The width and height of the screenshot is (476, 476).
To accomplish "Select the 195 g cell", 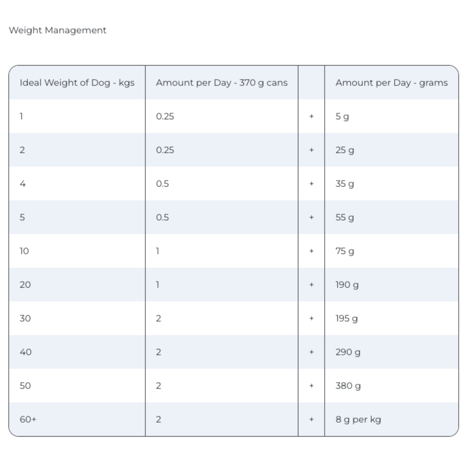I will (346, 318).
